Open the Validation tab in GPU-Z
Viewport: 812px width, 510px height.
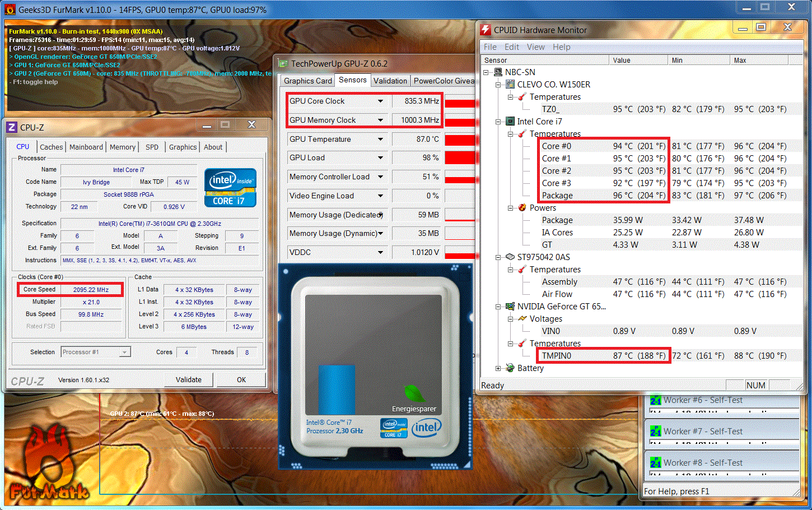click(390, 81)
